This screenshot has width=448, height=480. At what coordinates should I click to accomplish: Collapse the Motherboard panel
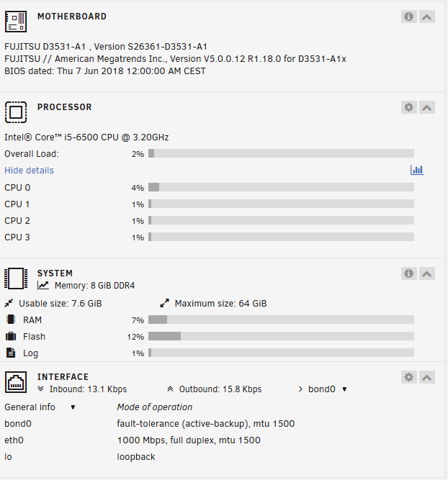coord(427,17)
